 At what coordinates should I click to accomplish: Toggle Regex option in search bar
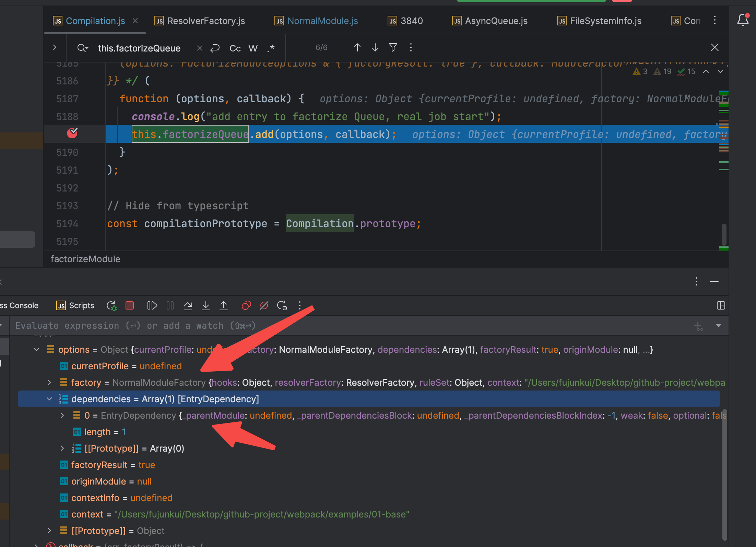[271, 48]
